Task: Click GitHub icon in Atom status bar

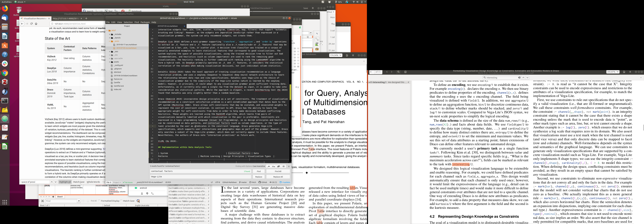Action: click(263, 182)
